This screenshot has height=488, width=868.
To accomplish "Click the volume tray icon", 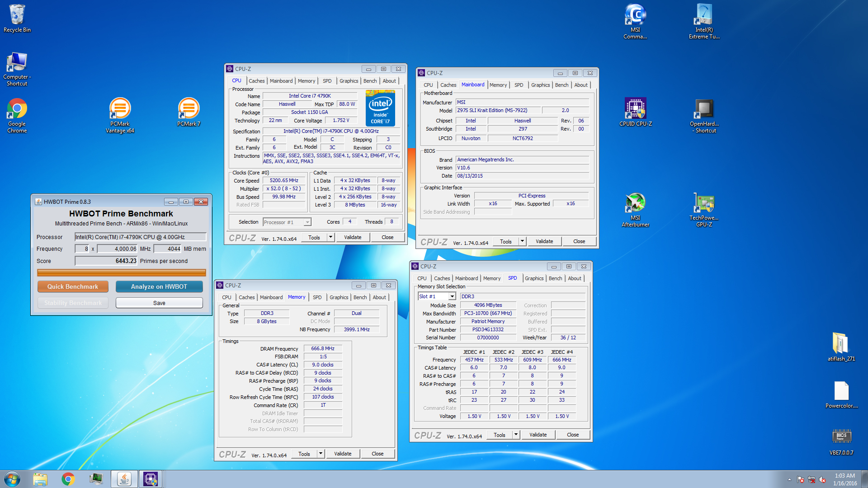I will point(823,479).
